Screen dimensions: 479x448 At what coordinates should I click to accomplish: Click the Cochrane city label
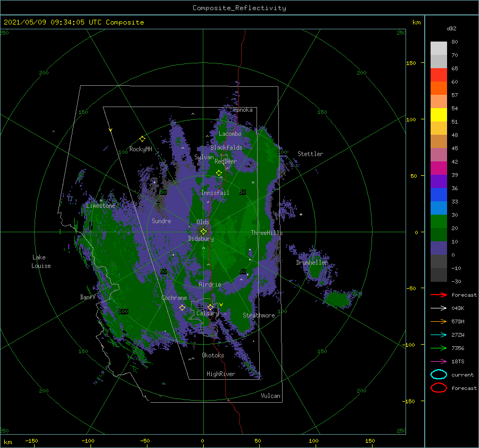(174, 298)
